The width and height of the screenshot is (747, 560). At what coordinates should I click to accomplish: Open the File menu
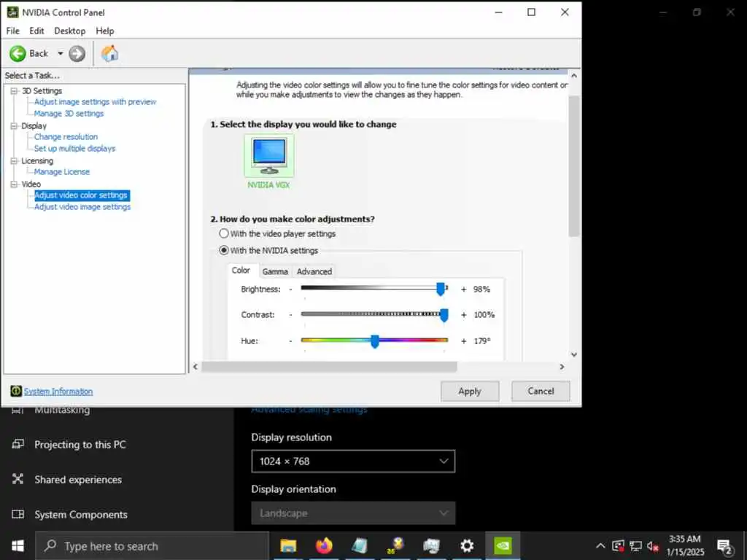13,31
